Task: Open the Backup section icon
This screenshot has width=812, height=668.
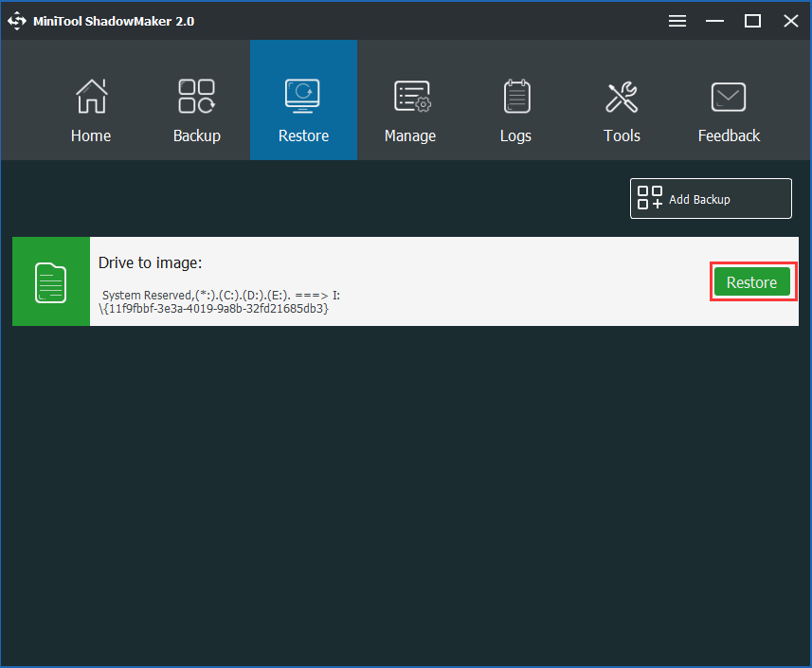Action: pos(196,96)
